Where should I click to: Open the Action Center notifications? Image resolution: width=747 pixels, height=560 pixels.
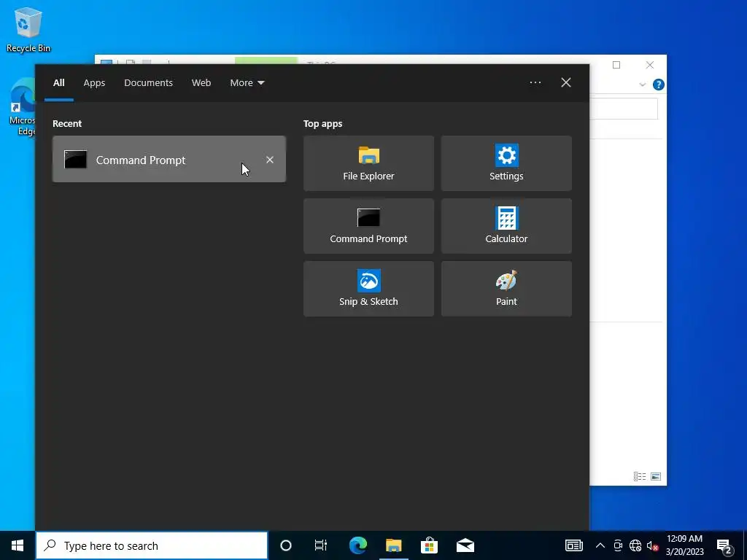coord(724,545)
